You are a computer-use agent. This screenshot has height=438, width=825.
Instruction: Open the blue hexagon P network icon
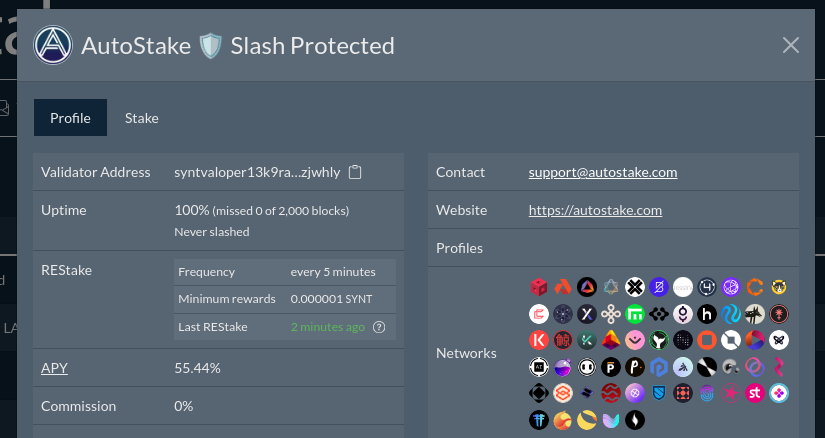click(x=659, y=367)
